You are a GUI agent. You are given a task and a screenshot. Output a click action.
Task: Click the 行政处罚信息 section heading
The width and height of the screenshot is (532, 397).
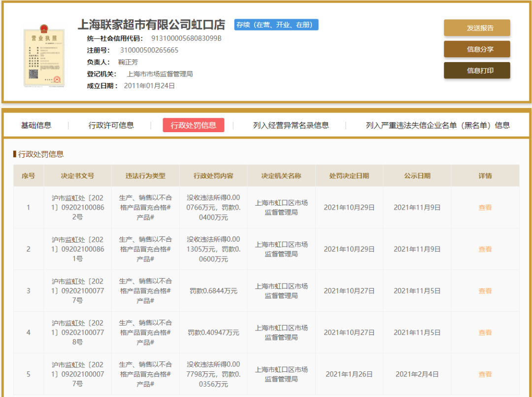tap(41, 154)
